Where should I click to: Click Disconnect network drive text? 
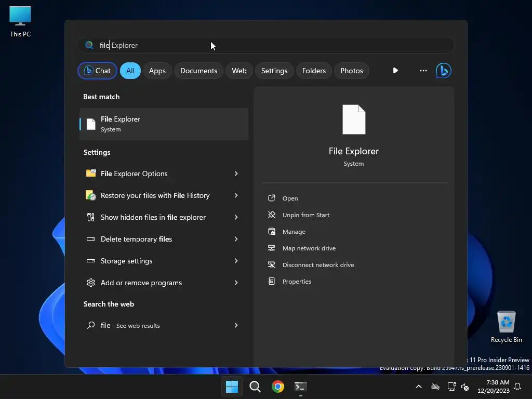point(318,265)
